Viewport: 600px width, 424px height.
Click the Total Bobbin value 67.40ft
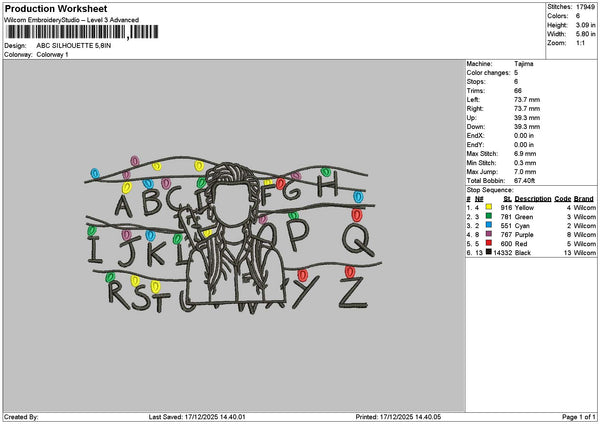click(526, 181)
